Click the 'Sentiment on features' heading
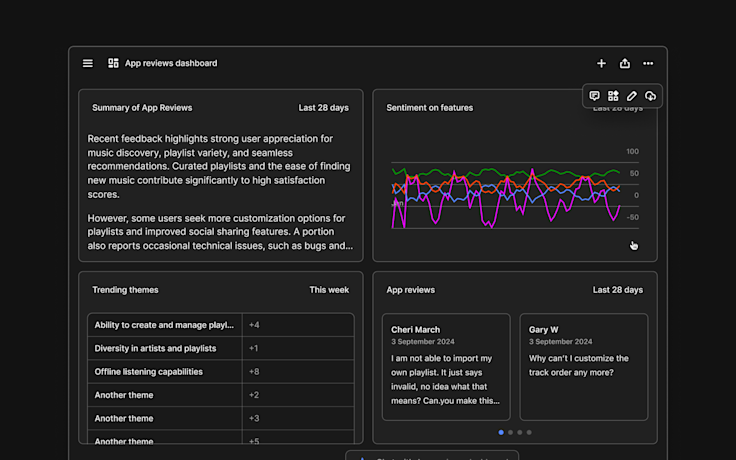Image resolution: width=736 pixels, height=460 pixels. [429, 108]
